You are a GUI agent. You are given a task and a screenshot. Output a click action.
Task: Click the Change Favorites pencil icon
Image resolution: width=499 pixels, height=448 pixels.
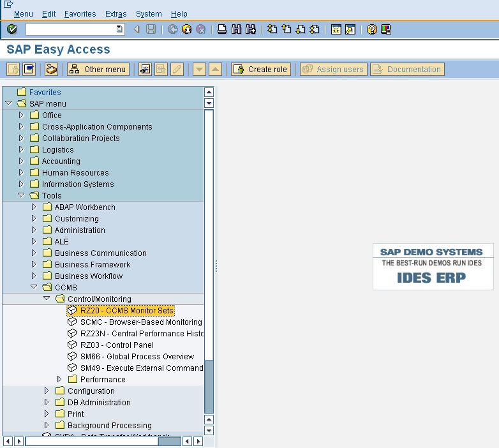(x=177, y=69)
